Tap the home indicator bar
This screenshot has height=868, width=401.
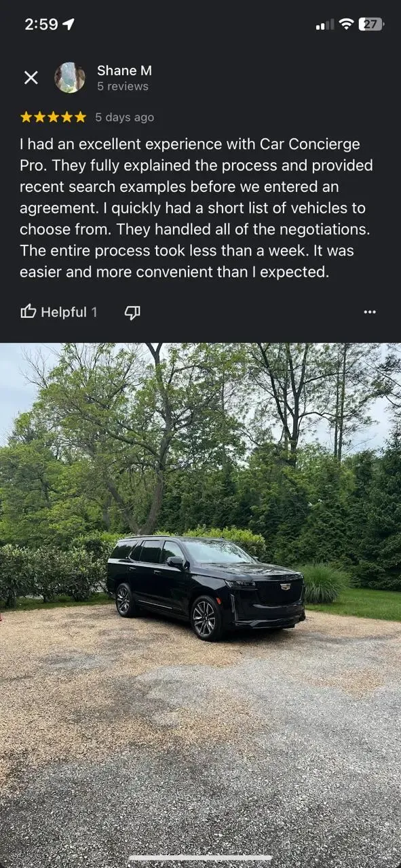[201, 858]
